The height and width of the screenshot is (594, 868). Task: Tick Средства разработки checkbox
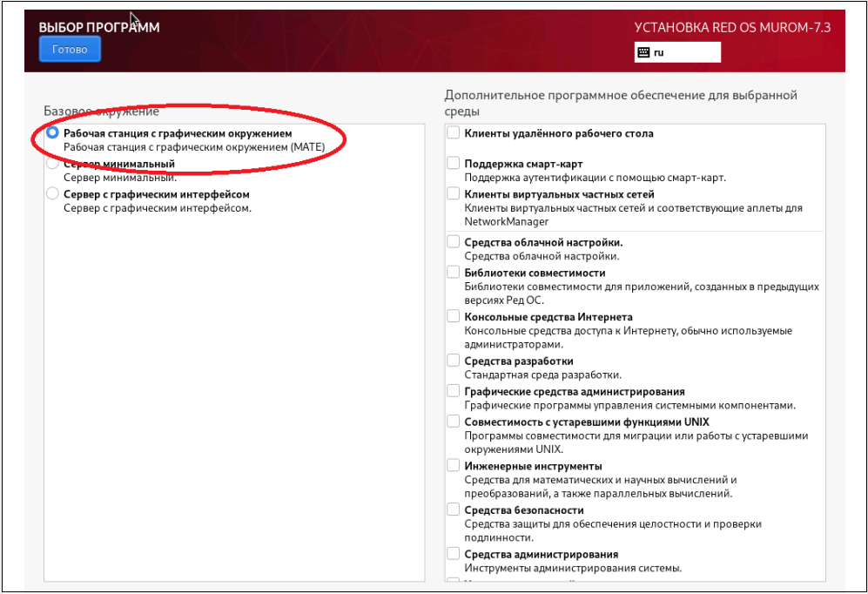[x=454, y=361]
